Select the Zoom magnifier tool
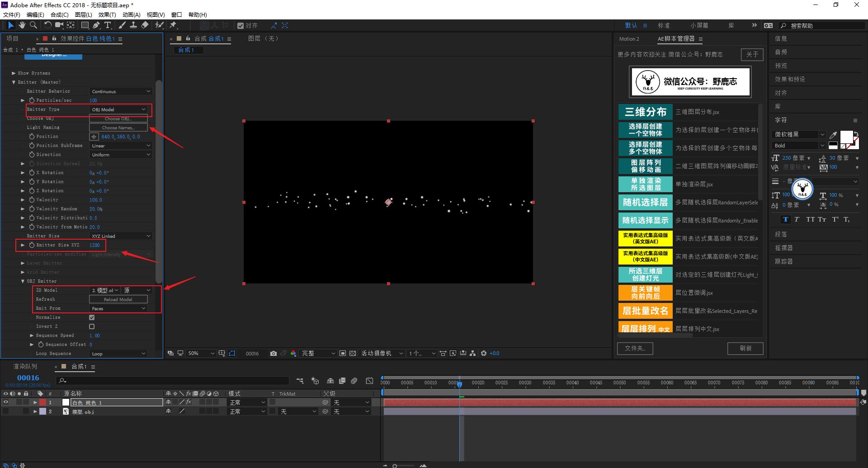The image size is (868, 468). pos(33,25)
